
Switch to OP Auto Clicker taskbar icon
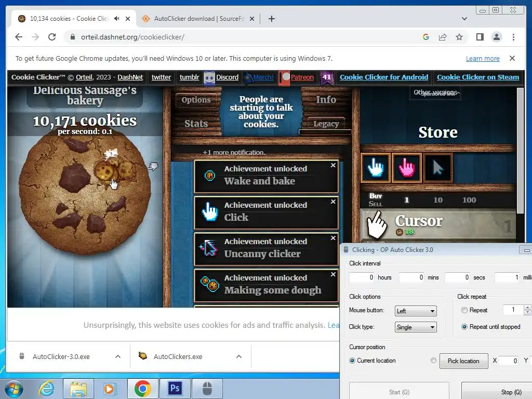[207, 389]
